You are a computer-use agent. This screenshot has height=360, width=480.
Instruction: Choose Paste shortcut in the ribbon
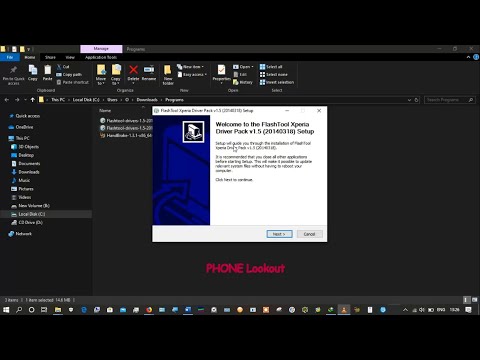(73, 82)
